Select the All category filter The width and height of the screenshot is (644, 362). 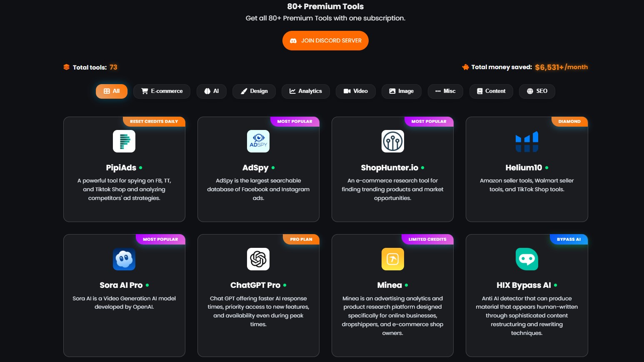pyautogui.click(x=112, y=91)
